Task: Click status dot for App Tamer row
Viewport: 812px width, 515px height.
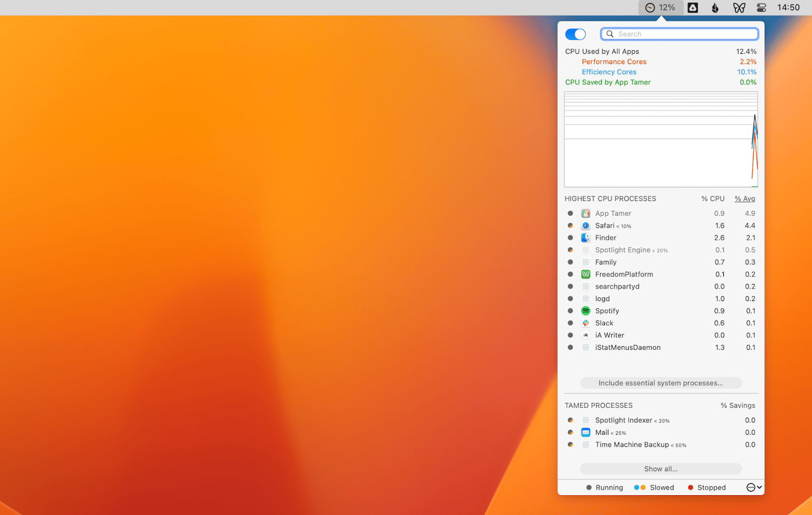Action: pyautogui.click(x=570, y=213)
